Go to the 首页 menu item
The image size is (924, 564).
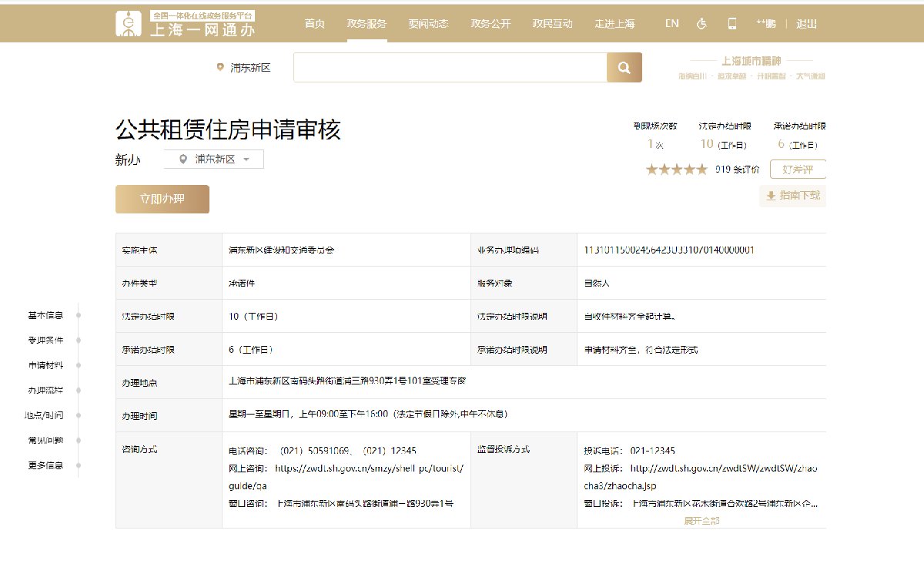(314, 23)
